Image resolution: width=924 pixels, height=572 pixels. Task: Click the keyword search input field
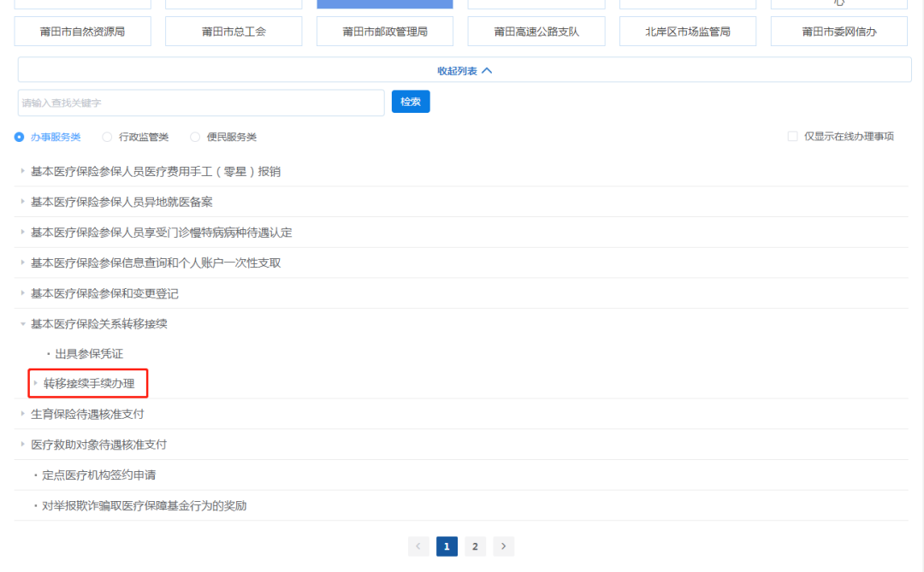click(x=201, y=103)
